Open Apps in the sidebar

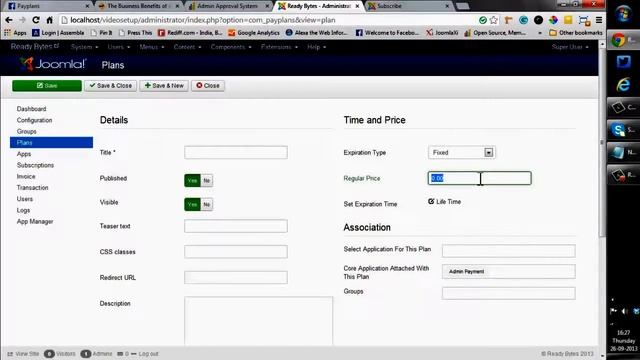pyautogui.click(x=24, y=154)
